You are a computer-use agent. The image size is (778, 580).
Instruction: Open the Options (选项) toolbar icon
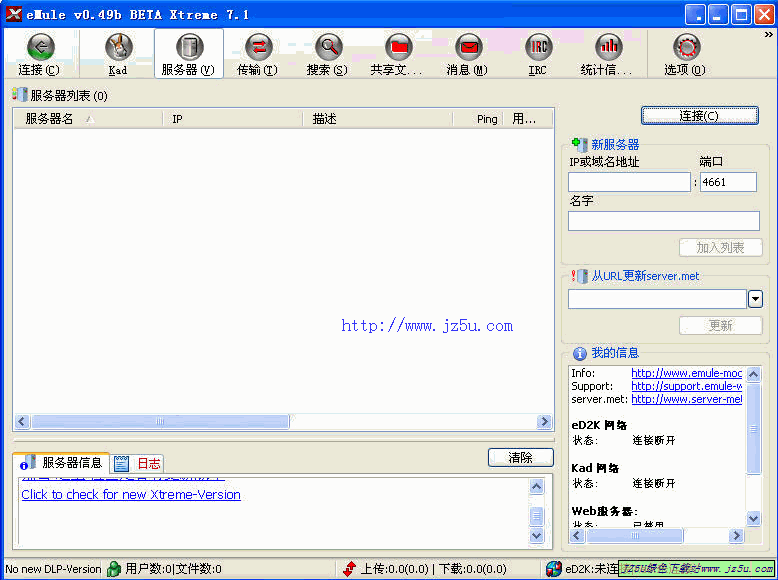tap(686, 54)
